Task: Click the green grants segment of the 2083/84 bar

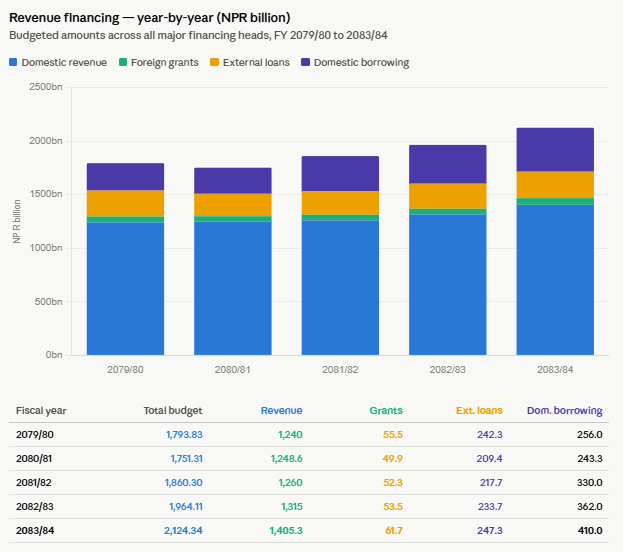Action: point(555,201)
